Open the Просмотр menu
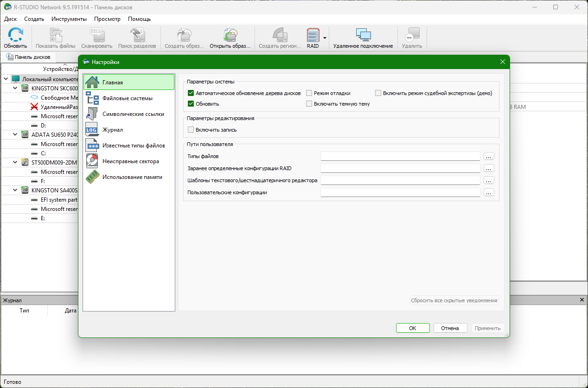This screenshot has width=588, height=388. pyautogui.click(x=107, y=19)
